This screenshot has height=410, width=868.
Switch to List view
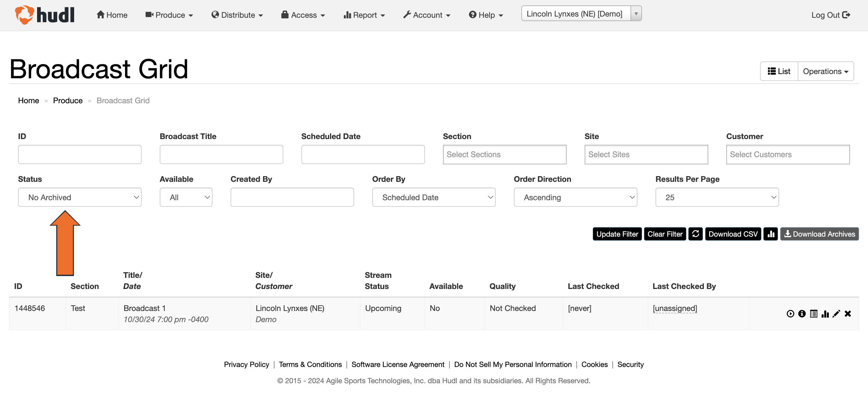pyautogui.click(x=779, y=71)
